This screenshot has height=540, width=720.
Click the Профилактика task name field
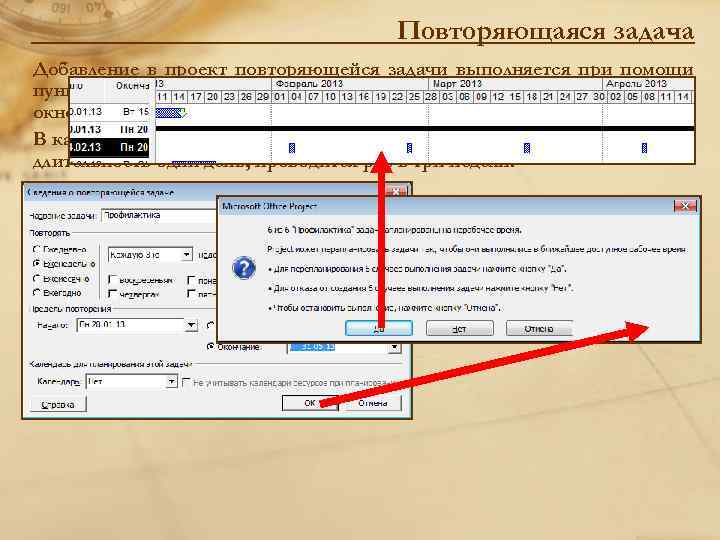[158, 215]
